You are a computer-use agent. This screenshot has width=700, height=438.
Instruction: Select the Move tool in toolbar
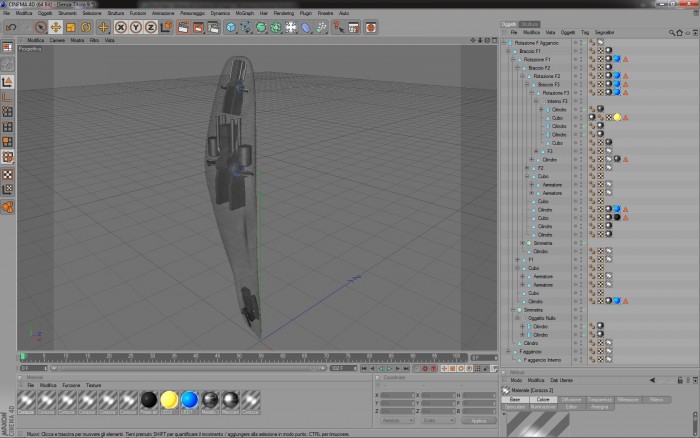(x=55, y=27)
